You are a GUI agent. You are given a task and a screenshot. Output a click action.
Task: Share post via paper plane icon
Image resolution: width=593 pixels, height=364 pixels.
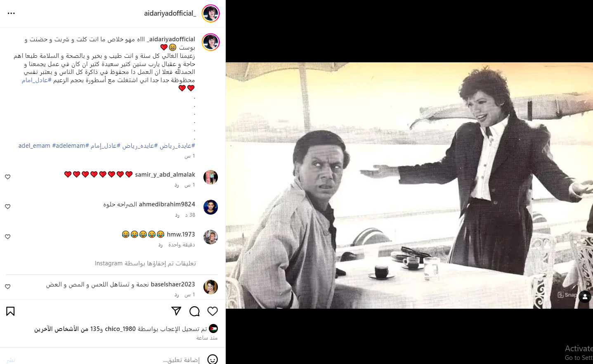coord(176,311)
